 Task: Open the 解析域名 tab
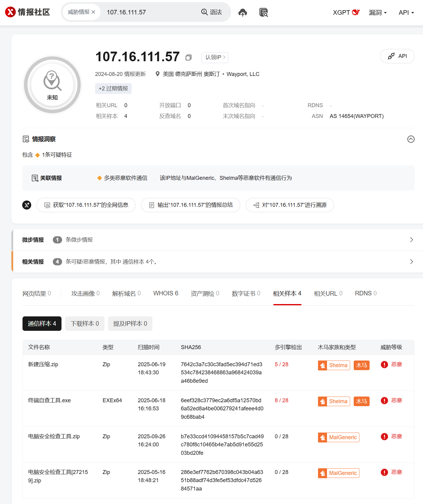click(x=126, y=293)
